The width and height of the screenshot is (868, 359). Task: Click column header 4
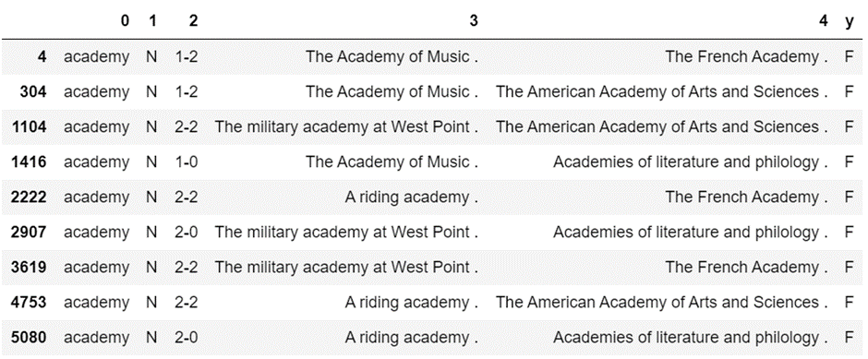pyautogui.click(x=825, y=21)
